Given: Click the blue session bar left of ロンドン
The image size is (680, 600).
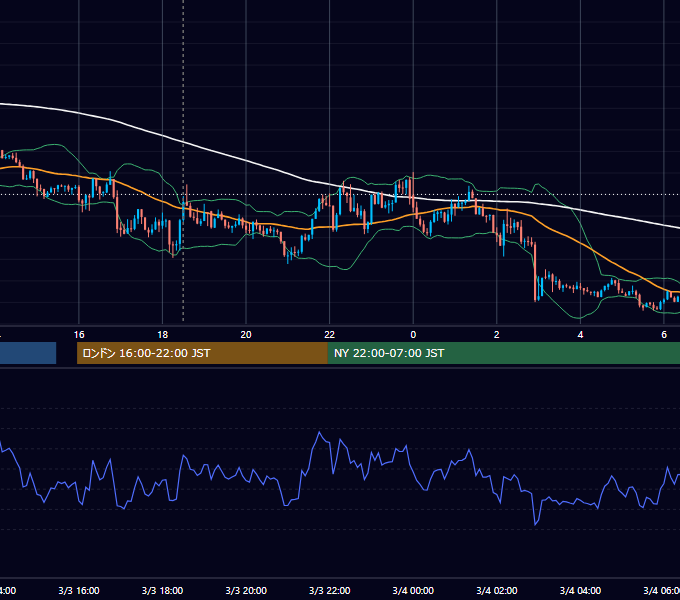Looking at the screenshot, I should point(28,353).
